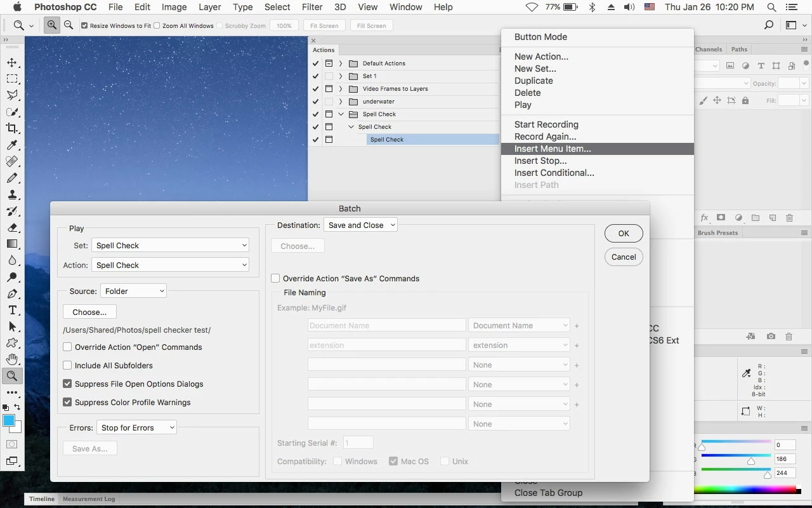
Task: Expand the Default Actions set
Action: [341, 63]
